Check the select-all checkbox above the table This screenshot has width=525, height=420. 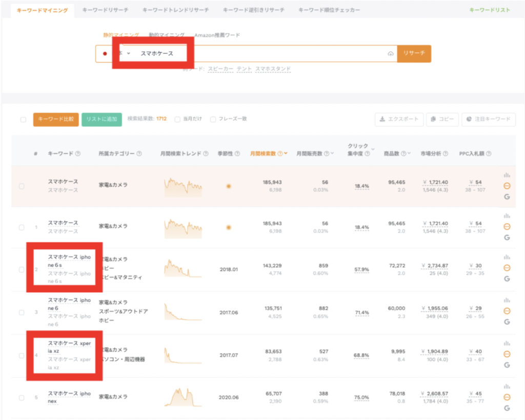tap(23, 119)
